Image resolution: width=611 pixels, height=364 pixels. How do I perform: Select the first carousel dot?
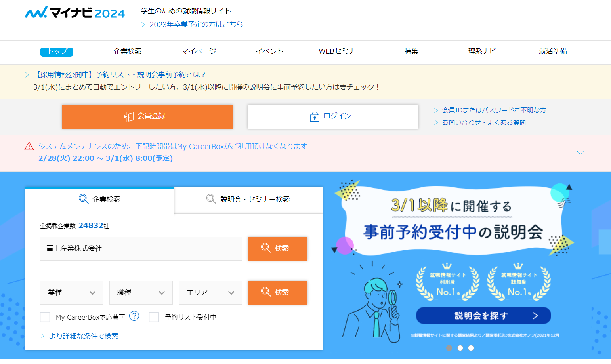tap(449, 348)
